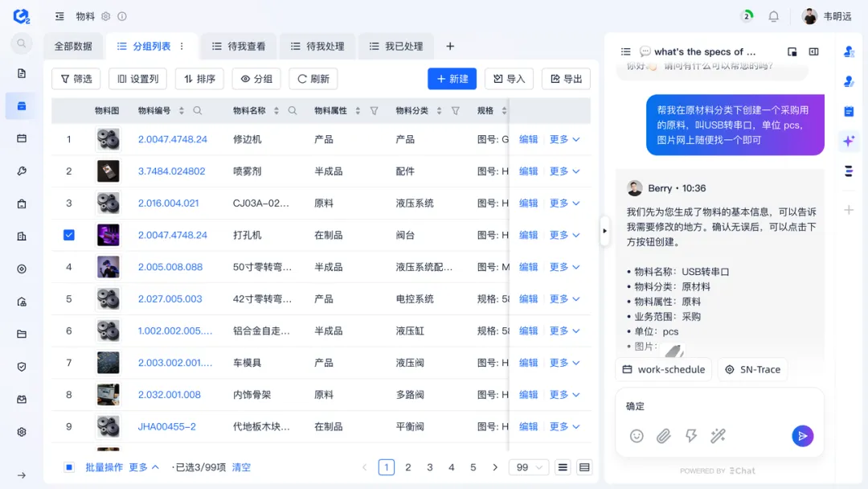The height and width of the screenshot is (489, 868).
Task: Select the highlighted materials sidebar icon
Action: [x=22, y=106]
